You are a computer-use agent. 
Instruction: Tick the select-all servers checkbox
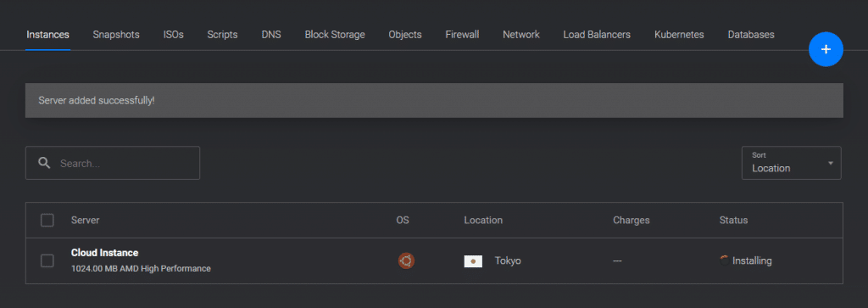47,221
